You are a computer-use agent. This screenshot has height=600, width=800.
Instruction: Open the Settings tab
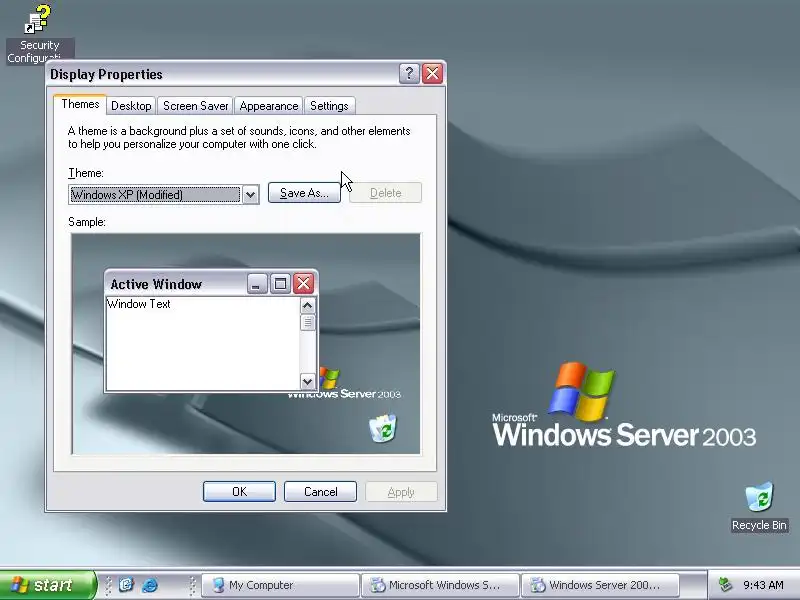pyautogui.click(x=329, y=106)
